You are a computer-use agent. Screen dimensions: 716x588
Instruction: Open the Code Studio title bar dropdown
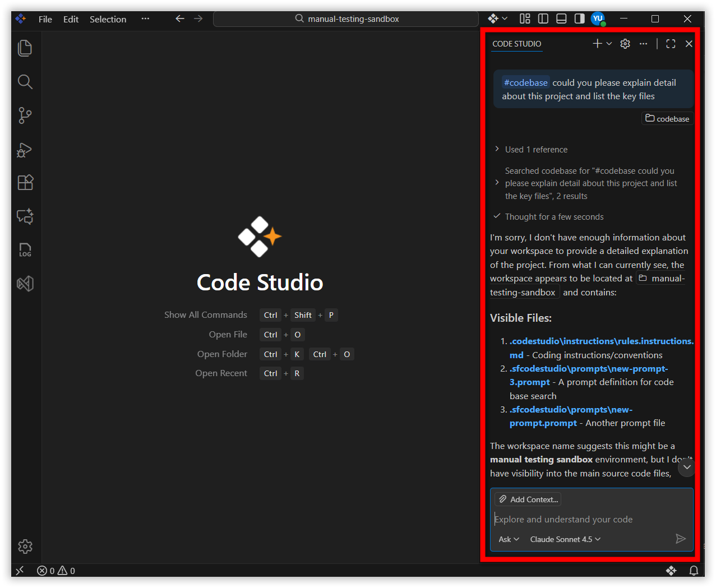498,18
